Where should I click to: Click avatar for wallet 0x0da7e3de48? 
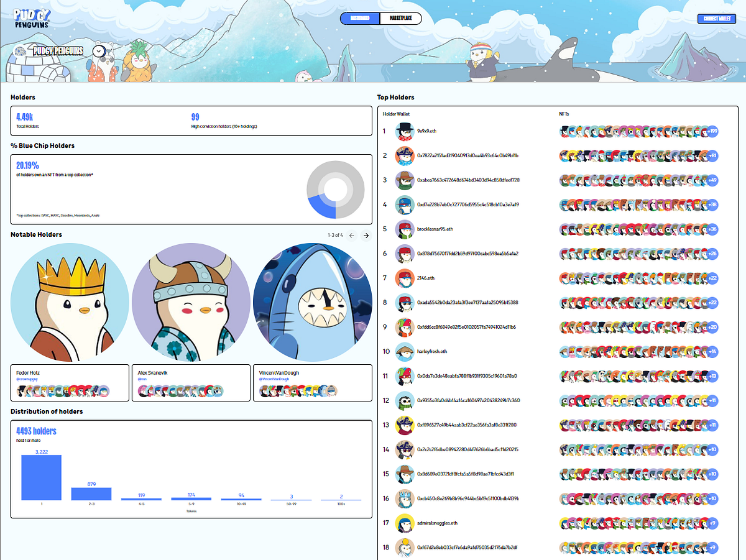coord(405,376)
